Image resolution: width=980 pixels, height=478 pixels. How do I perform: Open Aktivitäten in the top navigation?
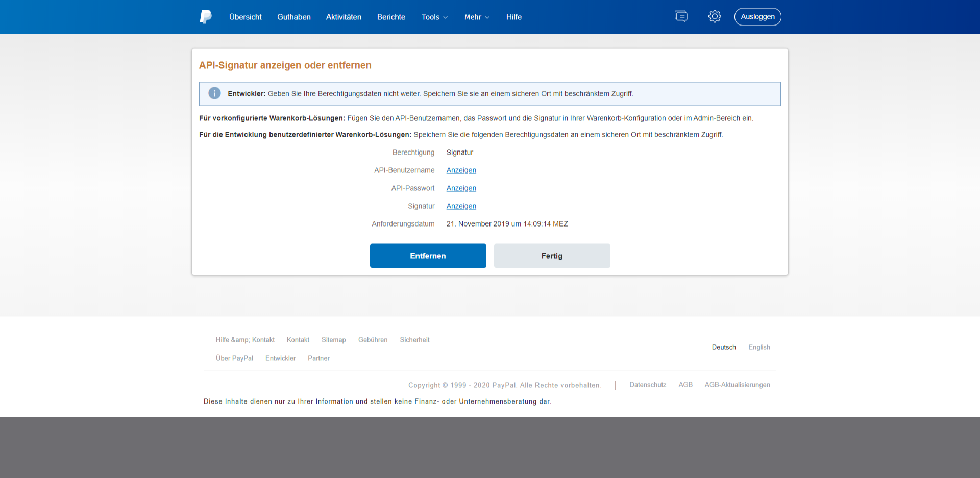point(344,17)
